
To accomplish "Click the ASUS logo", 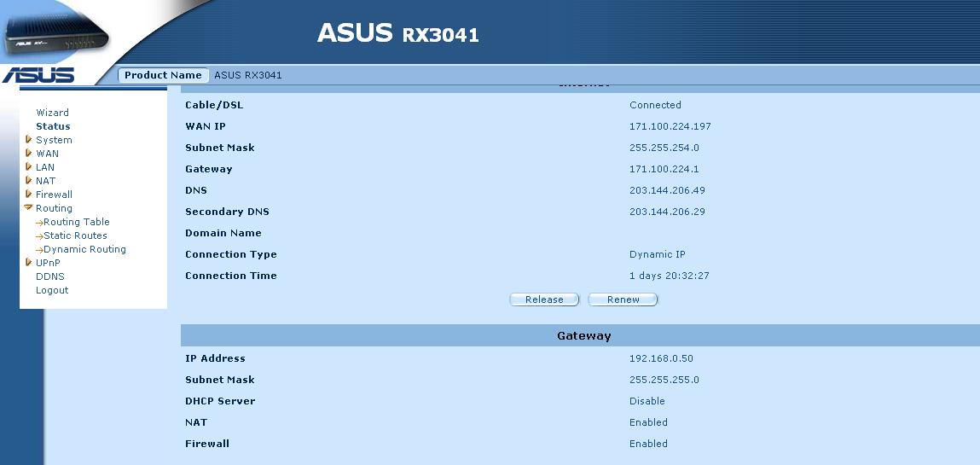I will coord(38,76).
